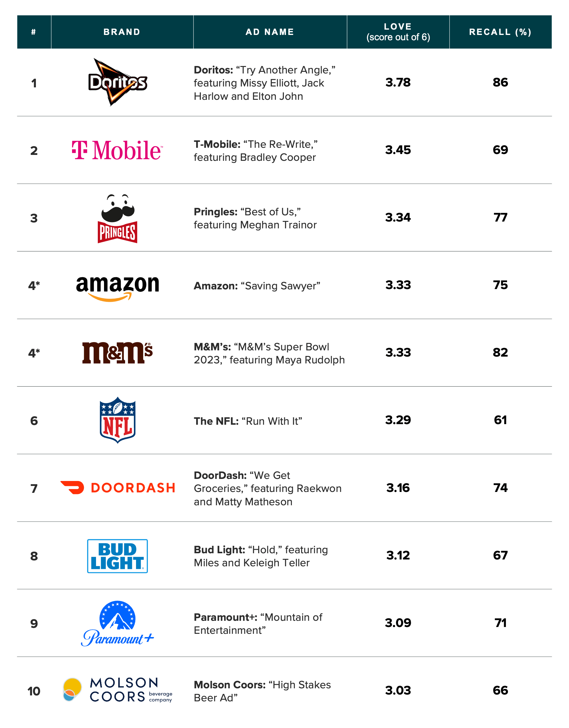This screenshot has width=569, height=728.
Task: Select the LOVE score column header
Action: click(398, 32)
